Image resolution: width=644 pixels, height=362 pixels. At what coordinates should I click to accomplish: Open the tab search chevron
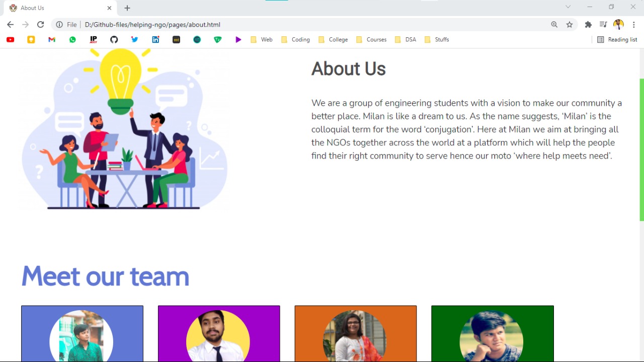[568, 7]
